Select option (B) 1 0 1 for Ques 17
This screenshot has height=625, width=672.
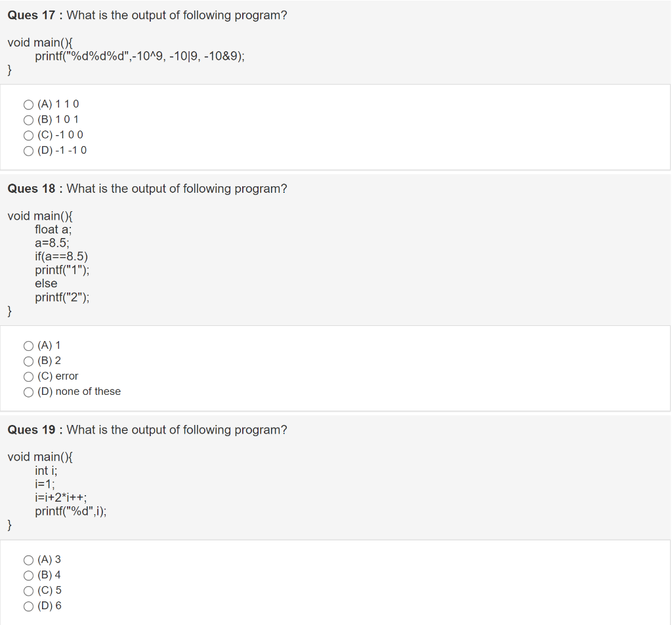(x=29, y=119)
